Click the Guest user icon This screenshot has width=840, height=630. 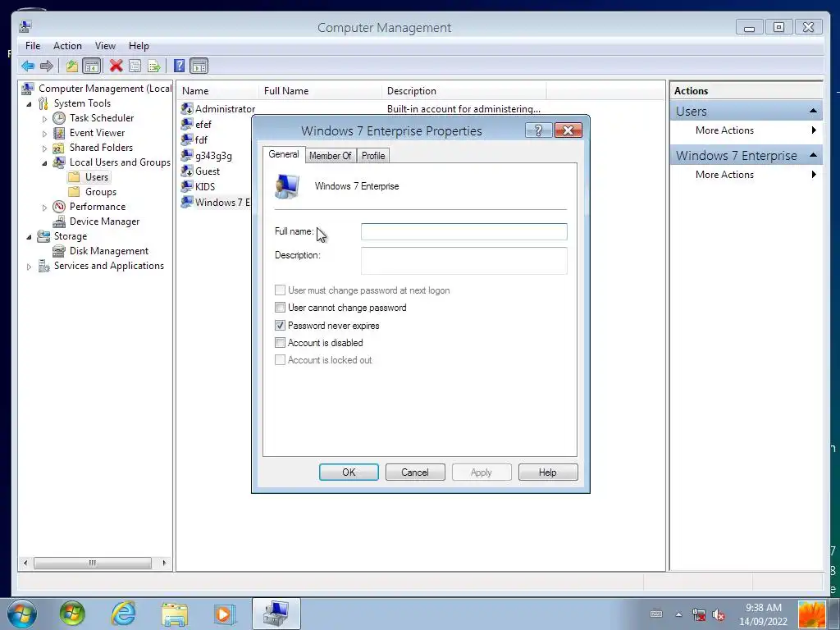coord(187,171)
